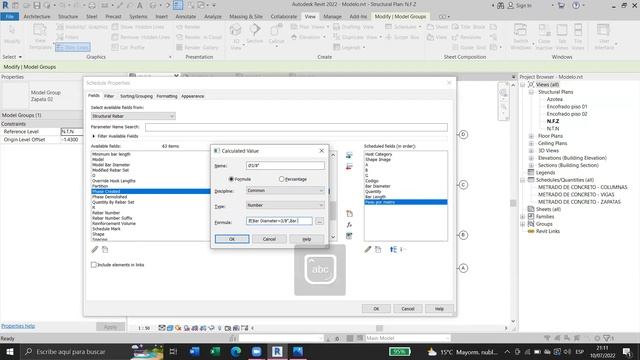Image resolution: width=640 pixels, height=360 pixels.
Task: Select the Formula radio button
Action: click(x=231, y=179)
